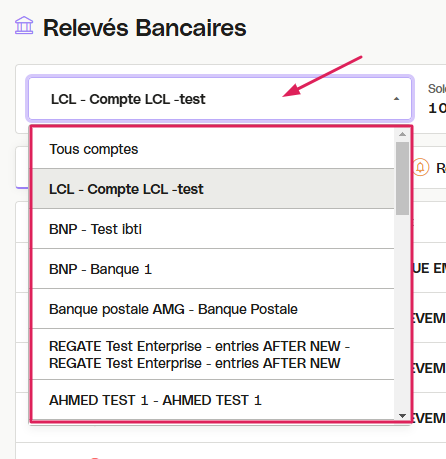Viewport: 446px width, 459px height.
Task: Click the truncated label next to the bell
Action: [x=441, y=168]
